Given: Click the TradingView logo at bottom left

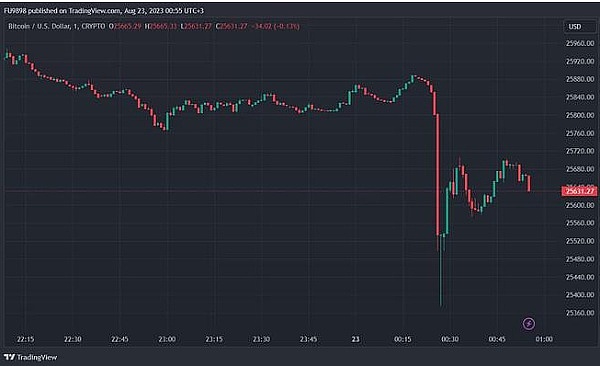Looking at the screenshot, I should point(30,357).
